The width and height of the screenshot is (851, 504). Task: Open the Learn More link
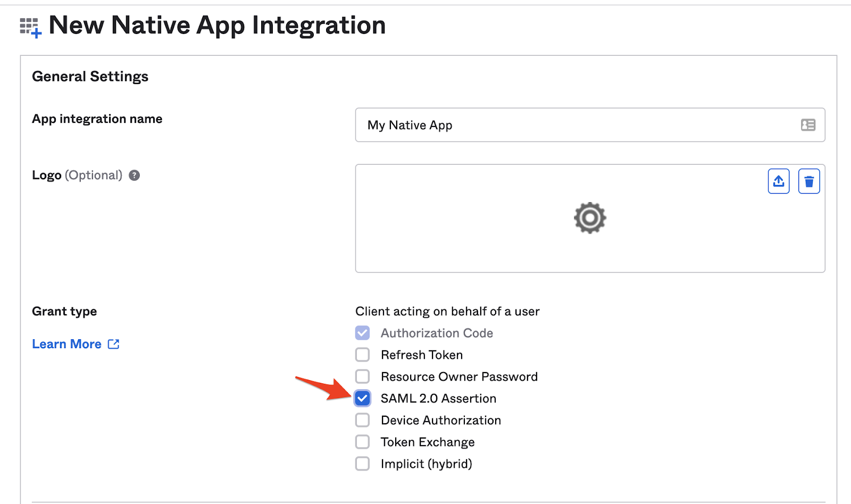point(66,344)
